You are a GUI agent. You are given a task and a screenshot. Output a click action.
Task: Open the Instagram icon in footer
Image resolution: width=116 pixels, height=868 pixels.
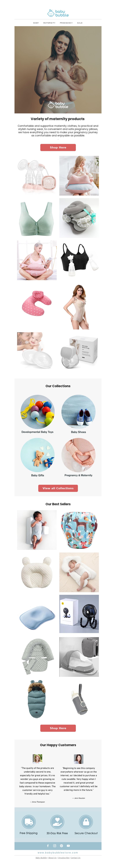tap(55, 845)
